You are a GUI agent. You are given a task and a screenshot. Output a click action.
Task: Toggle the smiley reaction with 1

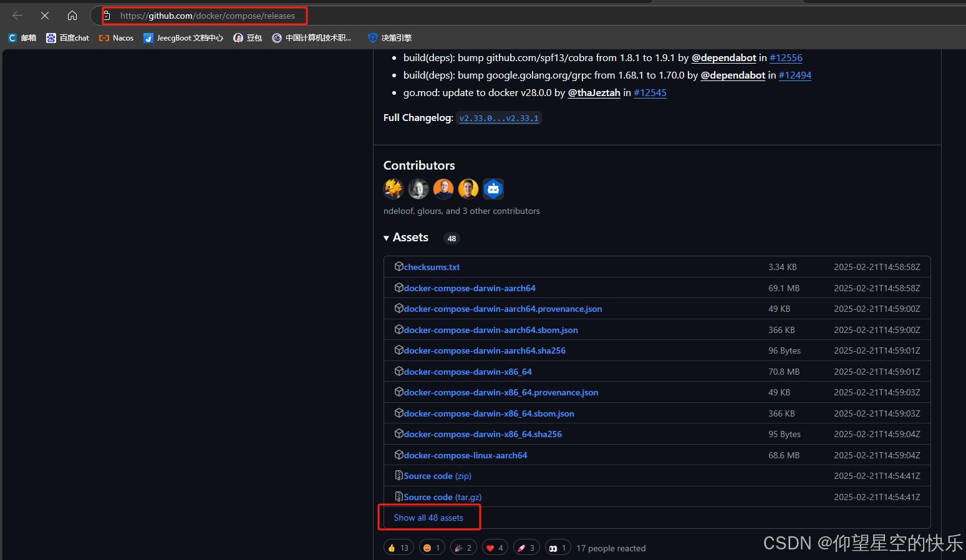point(432,548)
